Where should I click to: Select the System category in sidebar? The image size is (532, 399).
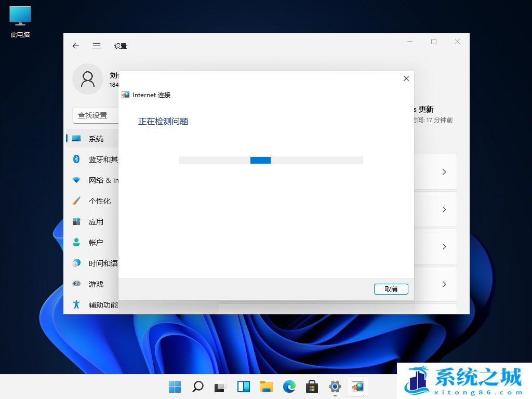click(x=96, y=139)
